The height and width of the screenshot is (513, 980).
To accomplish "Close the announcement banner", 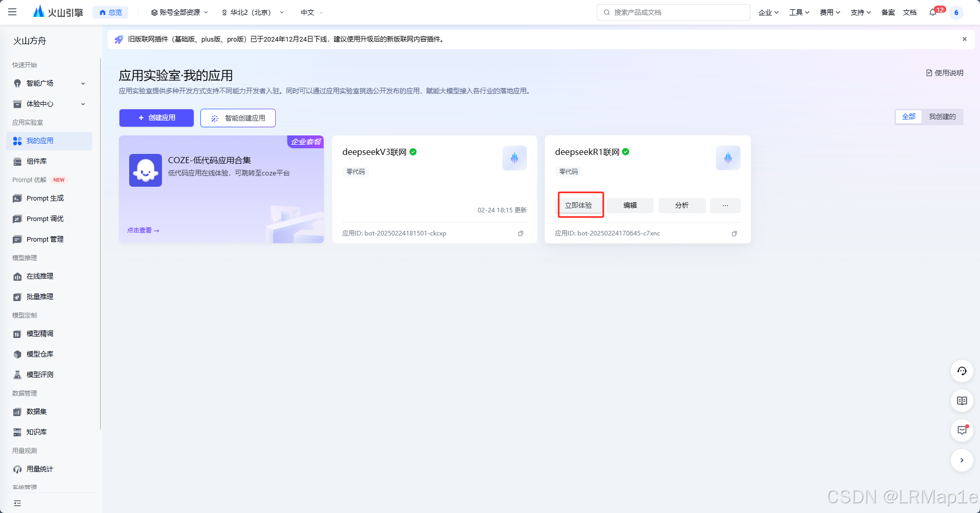I will click(964, 39).
